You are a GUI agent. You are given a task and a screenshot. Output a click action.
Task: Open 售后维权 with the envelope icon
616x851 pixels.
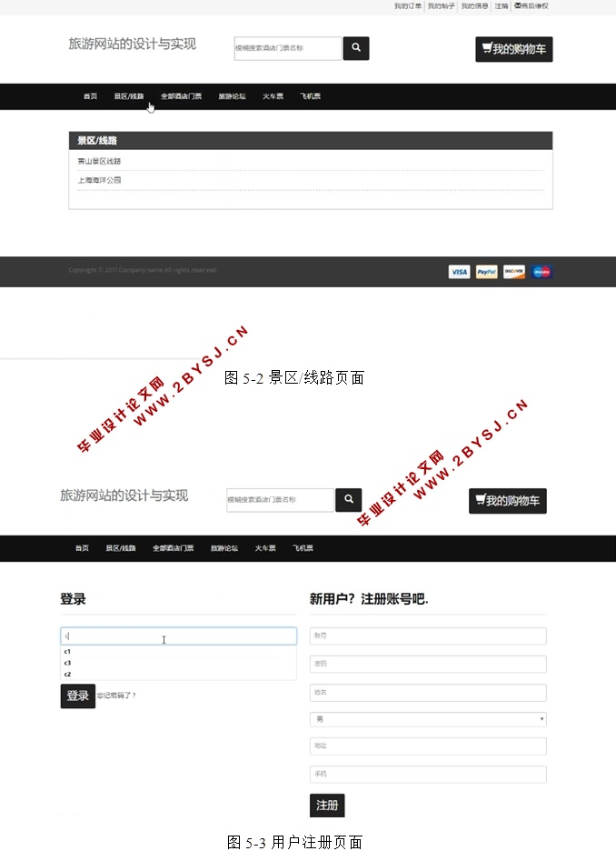pos(532,5)
